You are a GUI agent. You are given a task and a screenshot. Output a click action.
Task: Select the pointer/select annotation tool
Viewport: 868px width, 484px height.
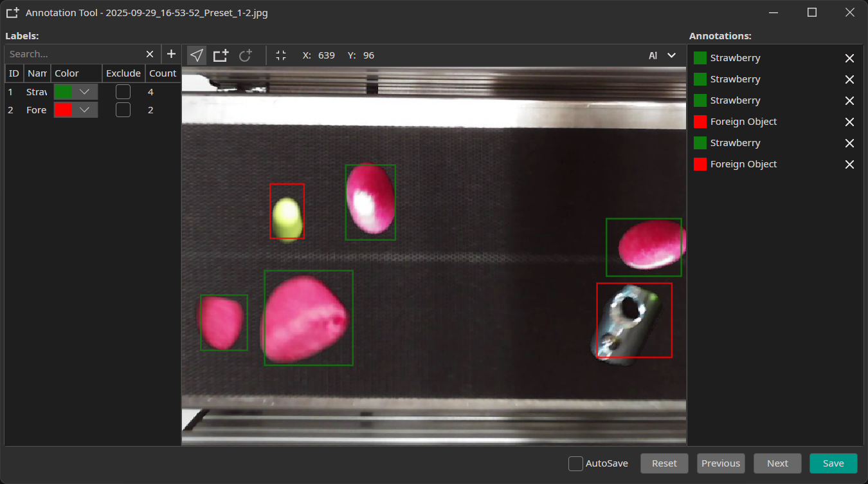click(x=196, y=55)
